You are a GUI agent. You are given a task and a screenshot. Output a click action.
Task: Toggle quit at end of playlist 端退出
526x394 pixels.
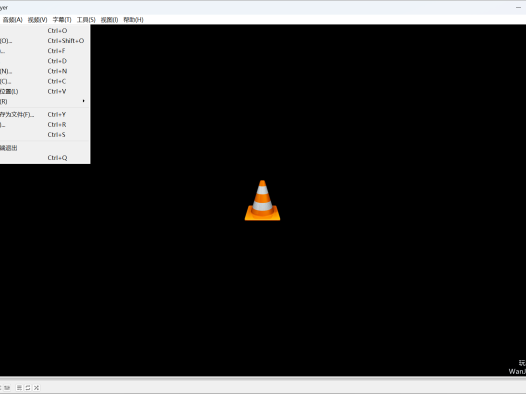pos(45,148)
